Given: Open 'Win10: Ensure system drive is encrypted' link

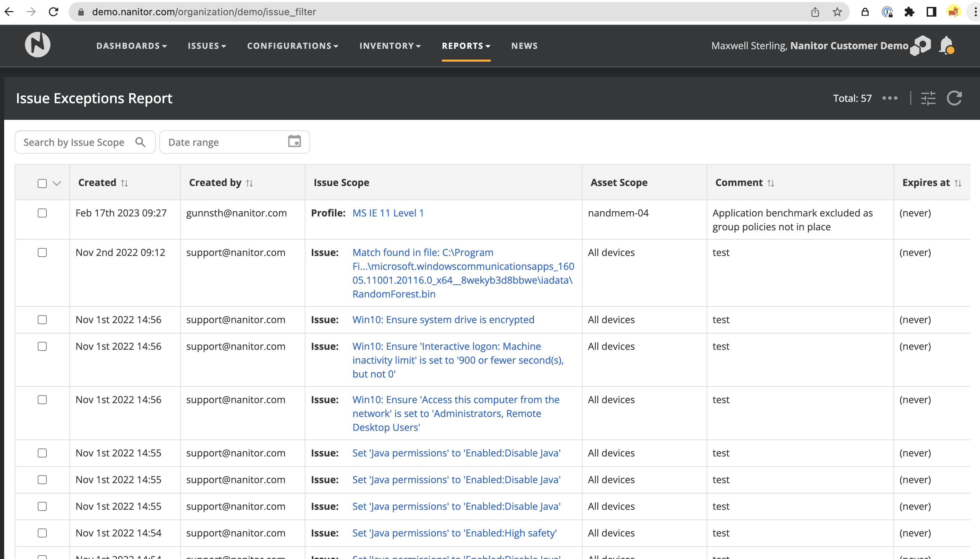Looking at the screenshot, I should pos(443,320).
